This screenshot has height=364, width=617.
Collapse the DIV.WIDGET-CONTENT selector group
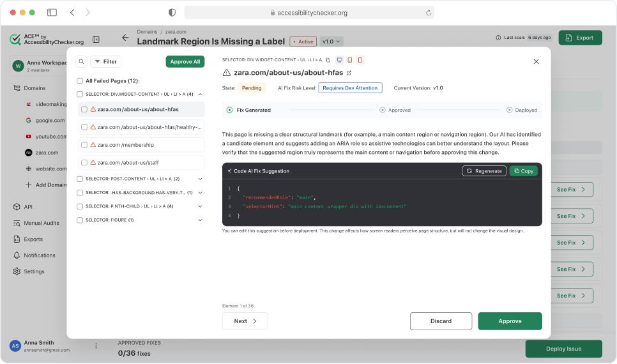pos(201,94)
